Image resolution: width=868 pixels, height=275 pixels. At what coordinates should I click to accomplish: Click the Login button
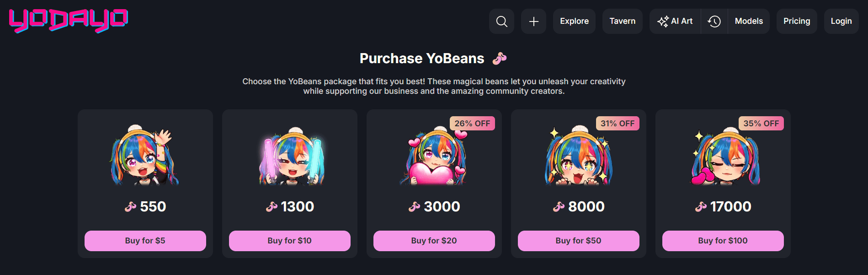(x=841, y=21)
